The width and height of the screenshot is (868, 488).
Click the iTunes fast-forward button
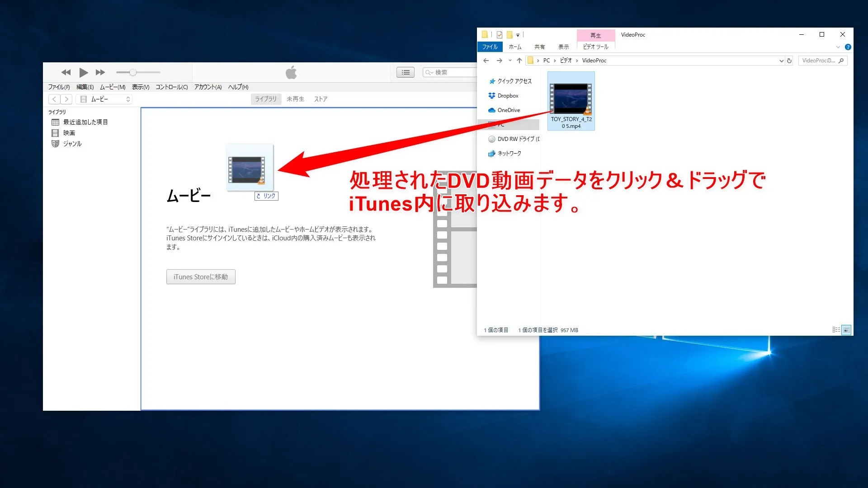pos(100,72)
